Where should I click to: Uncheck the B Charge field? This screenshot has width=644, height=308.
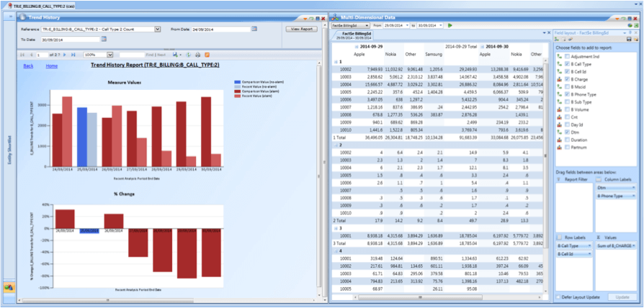pyautogui.click(x=567, y=79)
